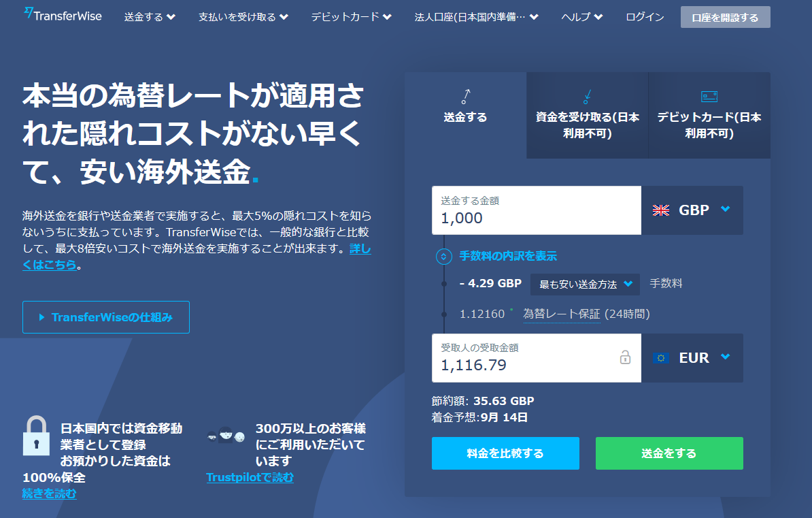This screenshot has width=812, height=518.
Task: Click the receive funds arrow icon
Action: [588, 97]
